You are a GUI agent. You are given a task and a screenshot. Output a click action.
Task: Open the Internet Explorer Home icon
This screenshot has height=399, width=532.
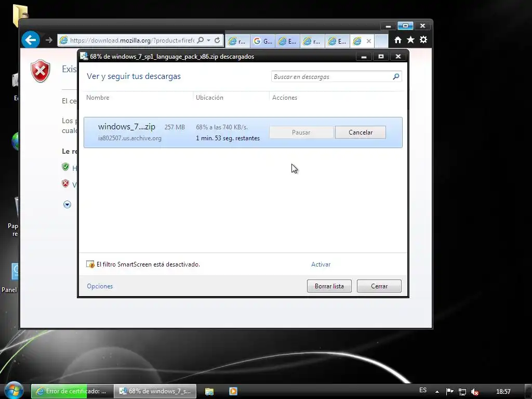tap(397, 40)
